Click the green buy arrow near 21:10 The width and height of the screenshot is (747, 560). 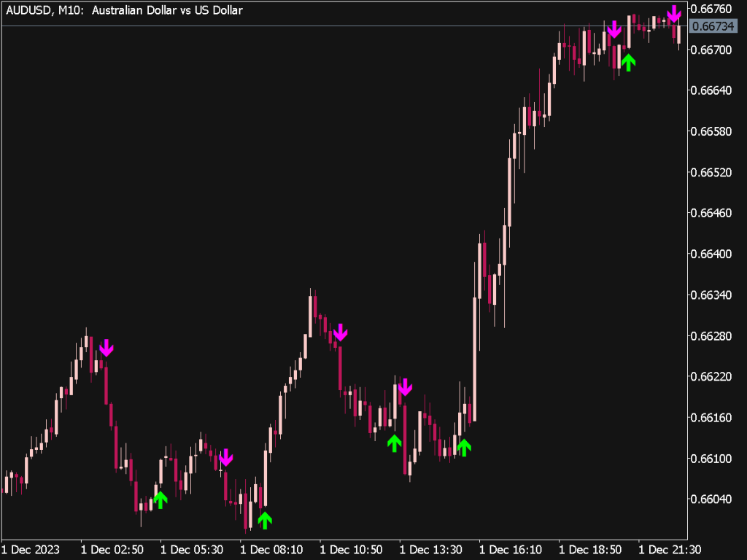point(628,63)
